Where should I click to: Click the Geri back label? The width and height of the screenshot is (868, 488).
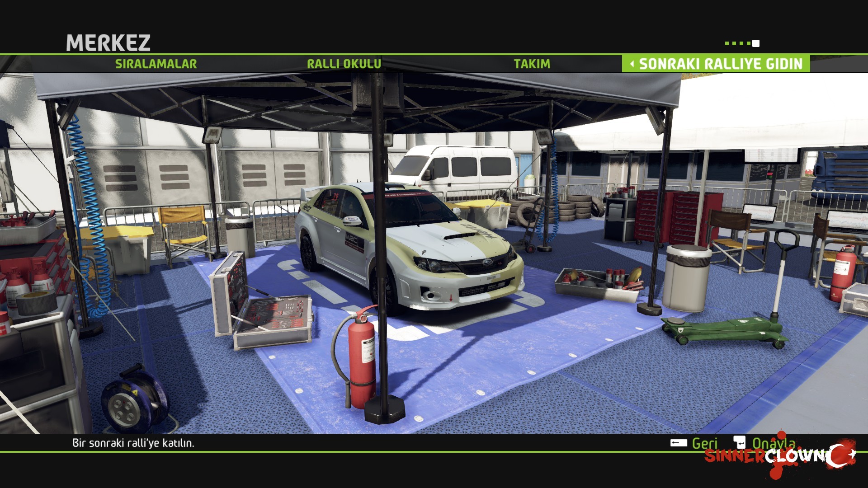point(705,443)
